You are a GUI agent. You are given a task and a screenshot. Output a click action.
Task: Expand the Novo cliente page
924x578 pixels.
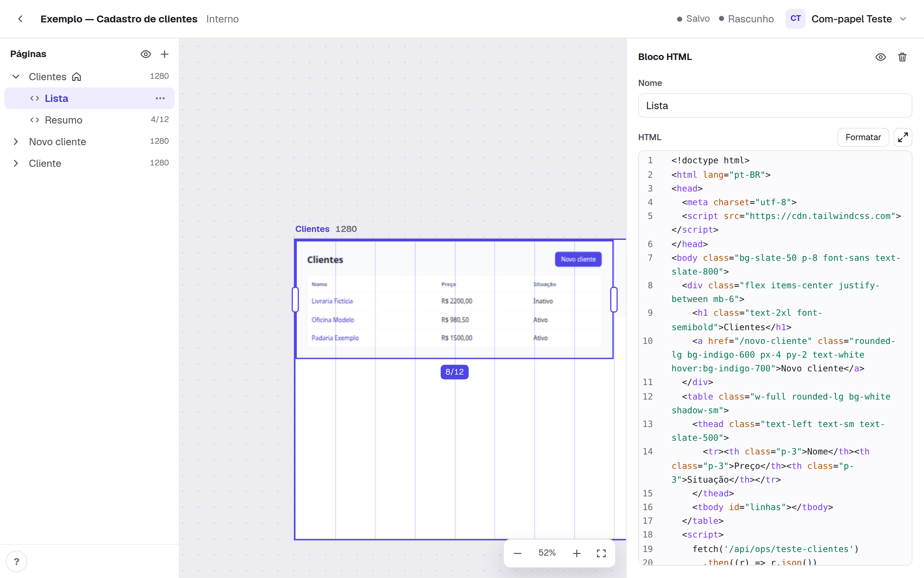tap(16, 142)
